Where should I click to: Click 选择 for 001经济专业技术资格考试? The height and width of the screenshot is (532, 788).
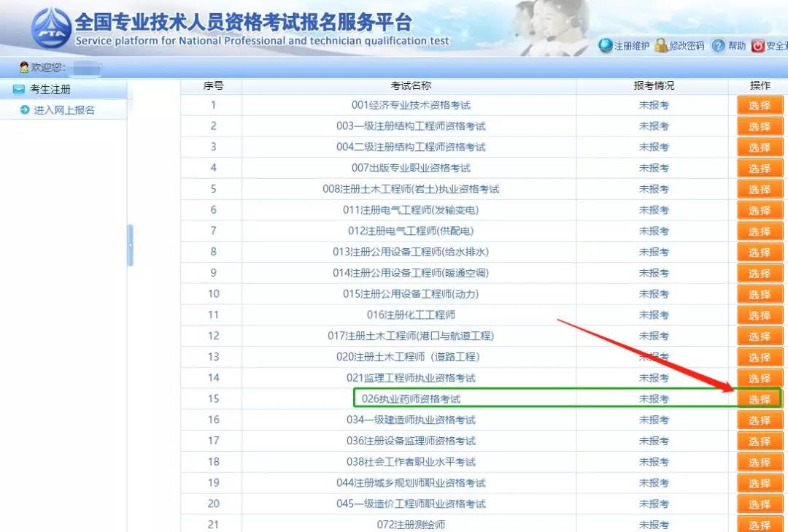760,104
